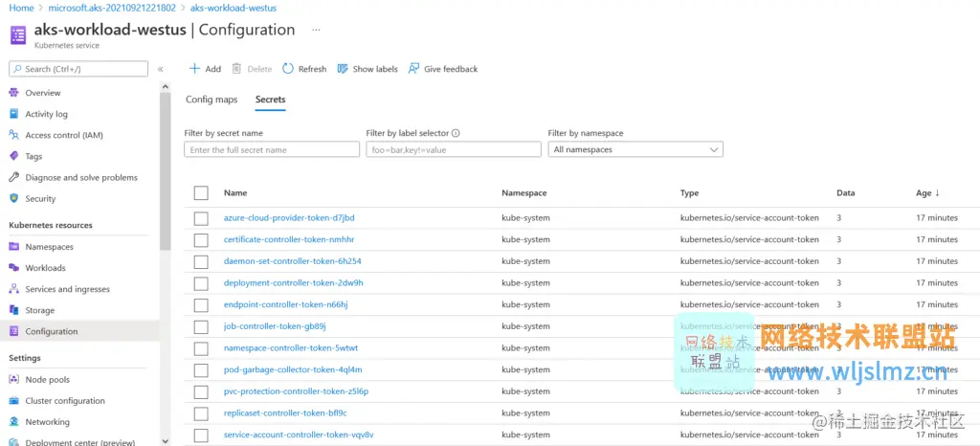This screenshot has width=980, height=446.
Task: Click the sidebar vertical scrollbar thumb
Action: tap(165, 171)
